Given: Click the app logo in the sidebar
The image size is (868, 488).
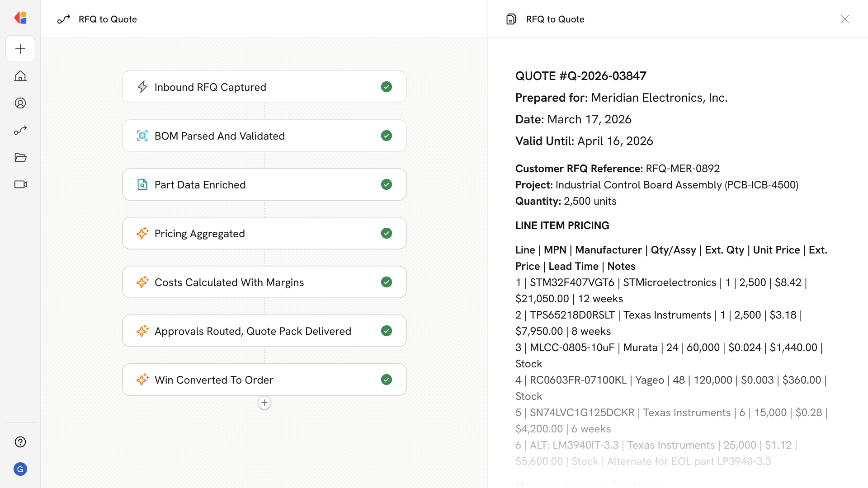Looking at the screenshot, I should 20,18.
